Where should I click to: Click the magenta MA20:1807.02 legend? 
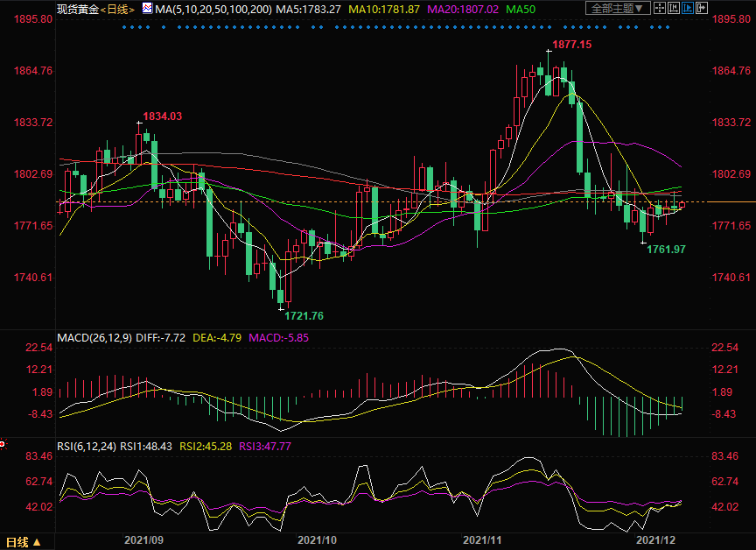pyautogui.click(x=462, y=9)
